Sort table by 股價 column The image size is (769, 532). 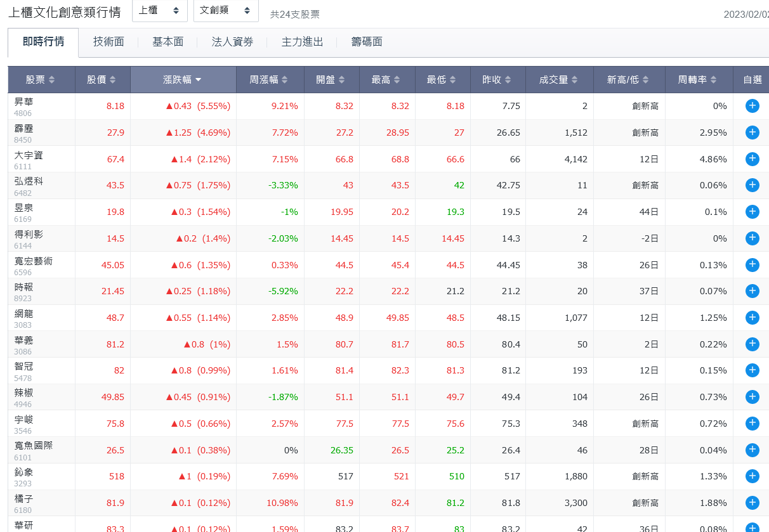click(102, 80)
